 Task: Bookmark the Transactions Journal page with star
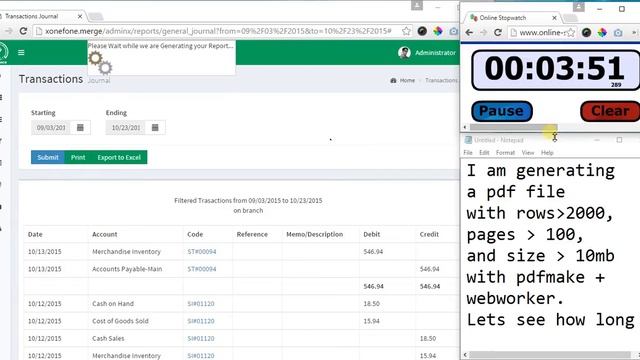click(x=406, y=31)
